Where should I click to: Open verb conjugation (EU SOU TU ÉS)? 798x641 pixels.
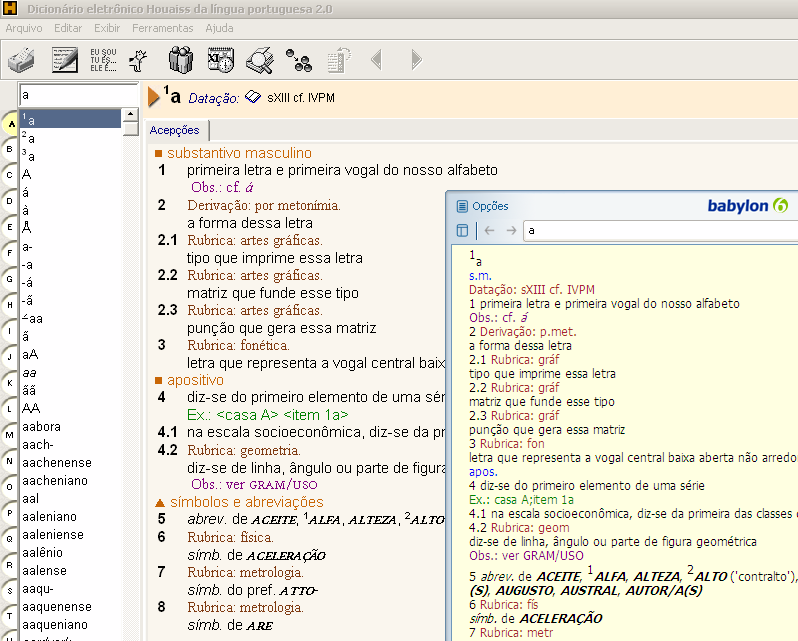coord(103,61)
